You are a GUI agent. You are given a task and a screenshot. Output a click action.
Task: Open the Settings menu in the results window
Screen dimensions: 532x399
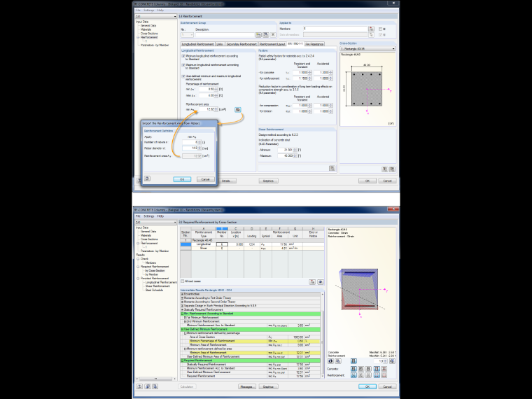click(x=148, y=216)
